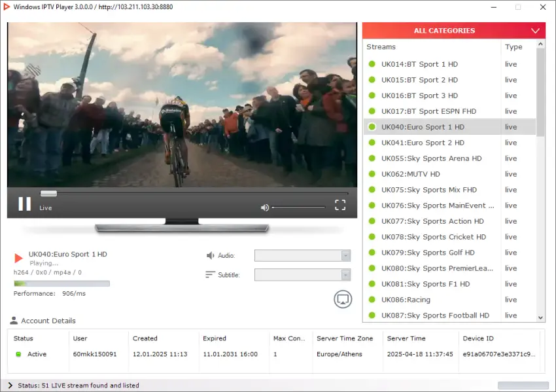Click the video seek bar handle
Image resolution: width=556 pixels, height=392 pixels.
click(48, 193)
